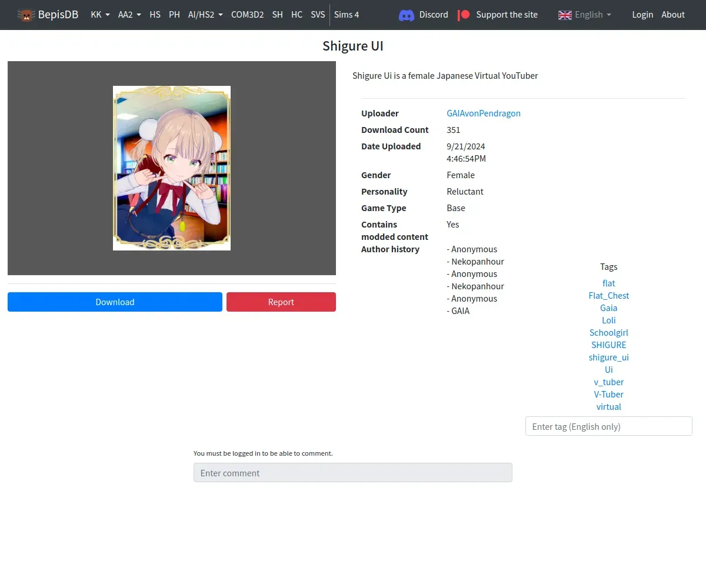706x588 pixels.
Task: Select the V-Tuber tag
Action: click(x=609, y=395)
